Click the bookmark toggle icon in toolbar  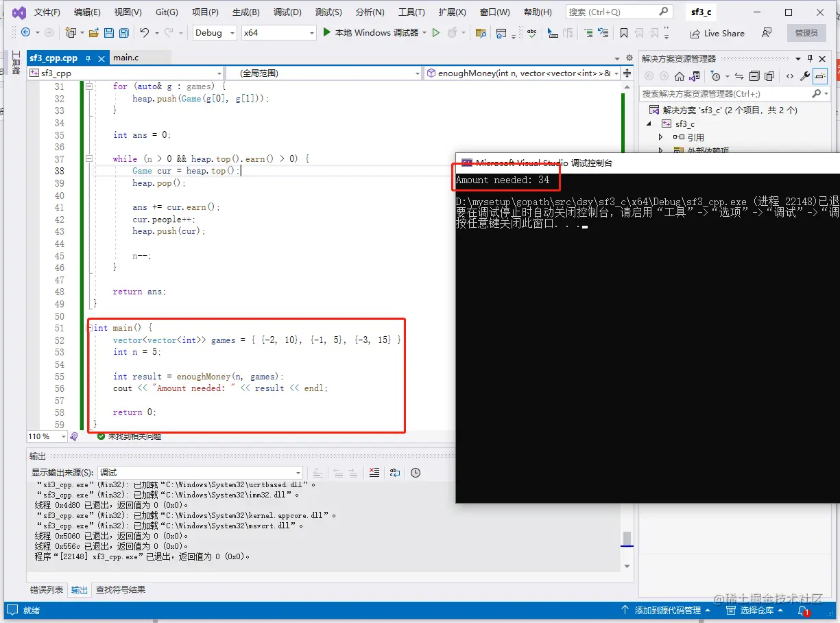[x=623, y=32]
